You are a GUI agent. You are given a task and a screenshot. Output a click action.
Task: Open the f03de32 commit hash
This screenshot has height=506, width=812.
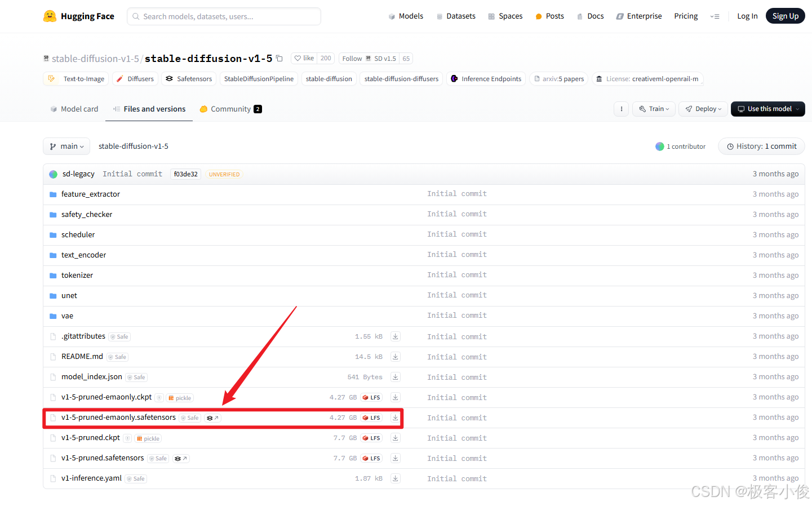pyautogui.click(x=185, y=175)
